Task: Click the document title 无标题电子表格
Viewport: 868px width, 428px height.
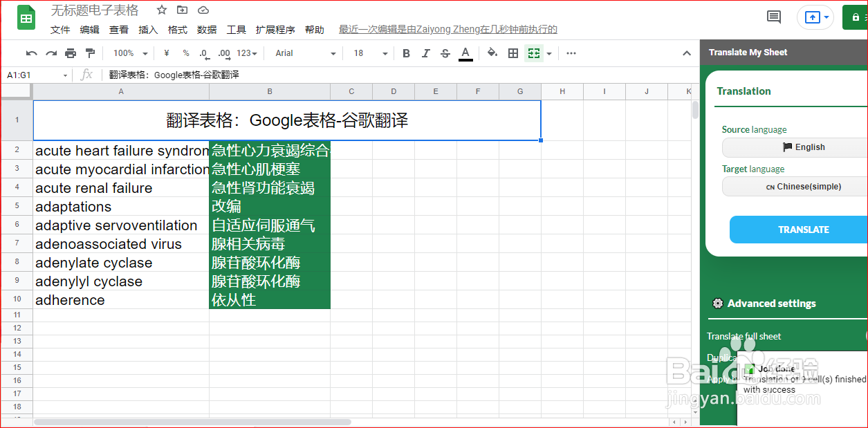Action: click(x=95, y=10)
